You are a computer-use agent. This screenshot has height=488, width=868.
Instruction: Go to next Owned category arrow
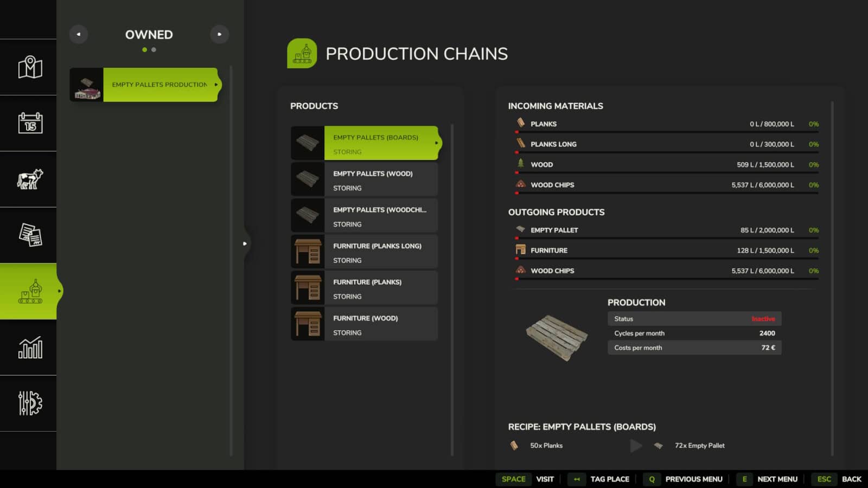coord(219,34)
